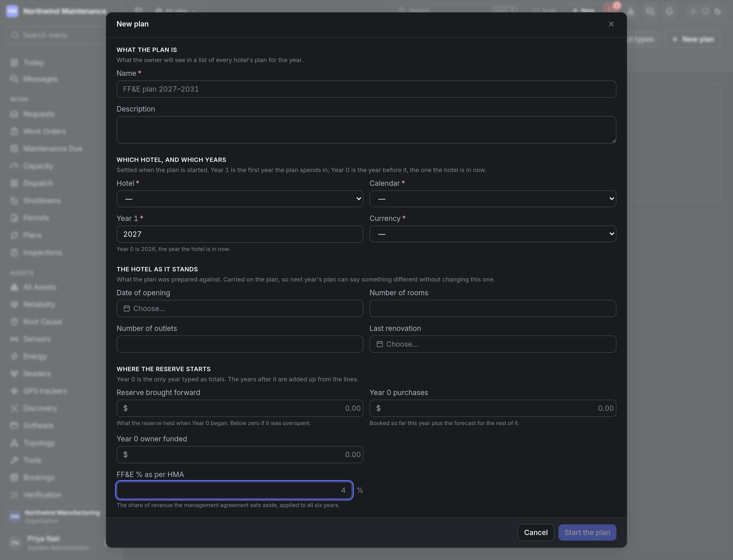This screenshot has height=560, width=733.
Task: Click the Year 1 field showing 2027
Action: click(x=240, y=234)
